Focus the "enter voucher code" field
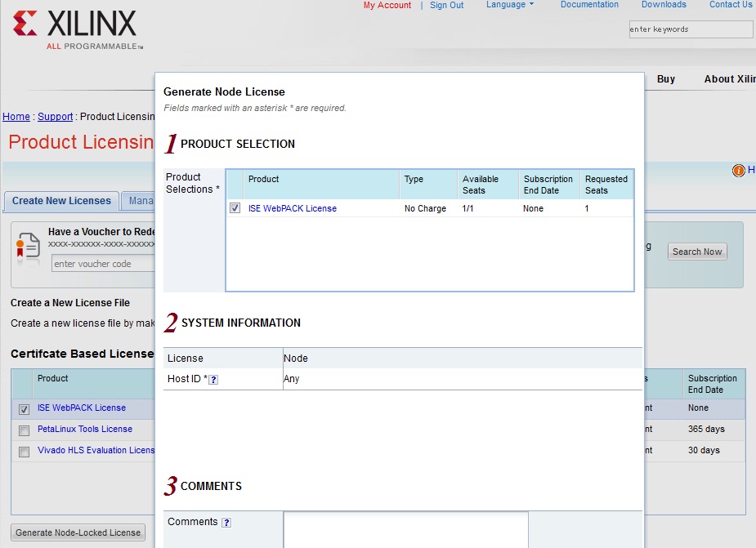 (103, 264)
